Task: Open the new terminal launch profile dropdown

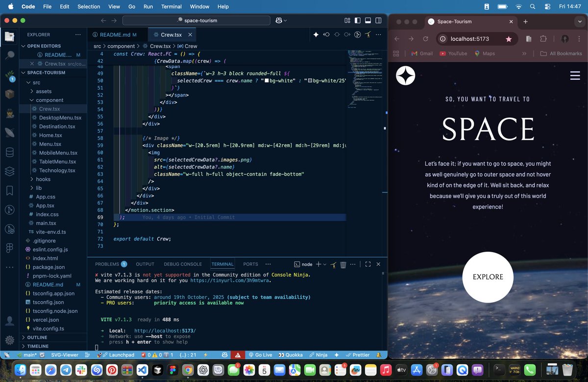Action: (x=325, y=264)
